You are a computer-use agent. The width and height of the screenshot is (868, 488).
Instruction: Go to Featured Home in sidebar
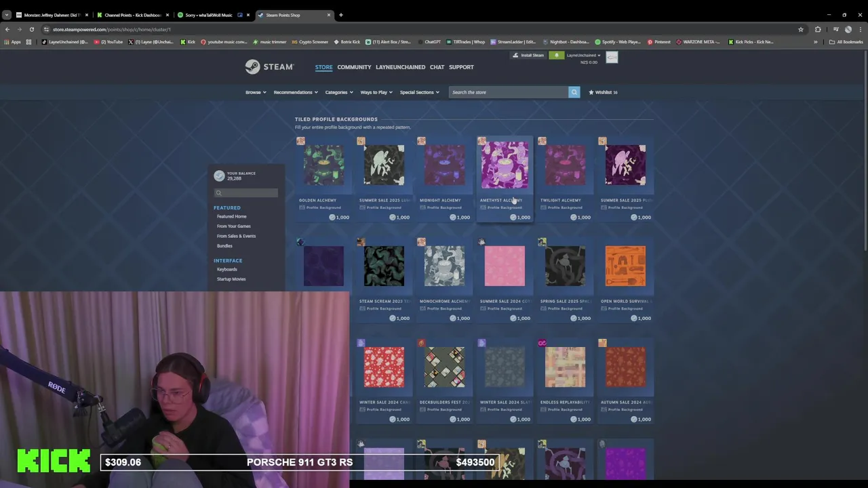coord(231,216)
